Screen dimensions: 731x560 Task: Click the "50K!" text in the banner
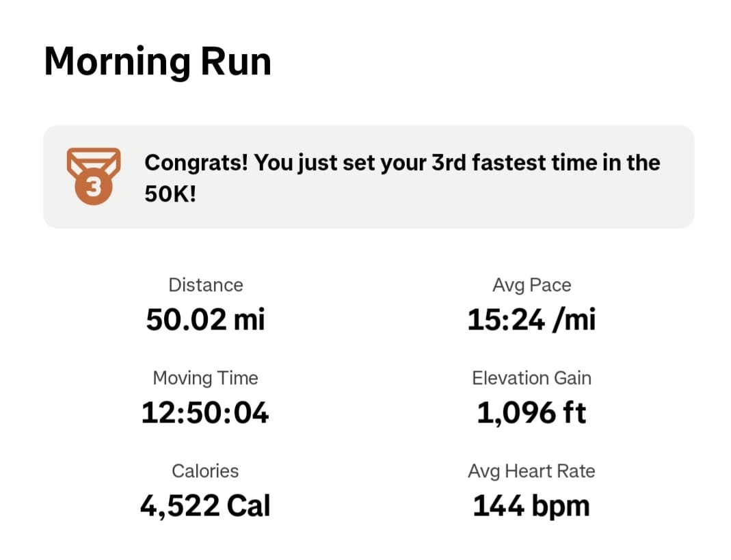coord(170,195)
